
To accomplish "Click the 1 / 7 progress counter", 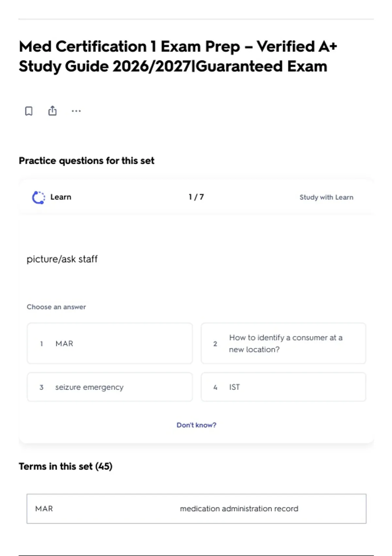I will (196, 197).
